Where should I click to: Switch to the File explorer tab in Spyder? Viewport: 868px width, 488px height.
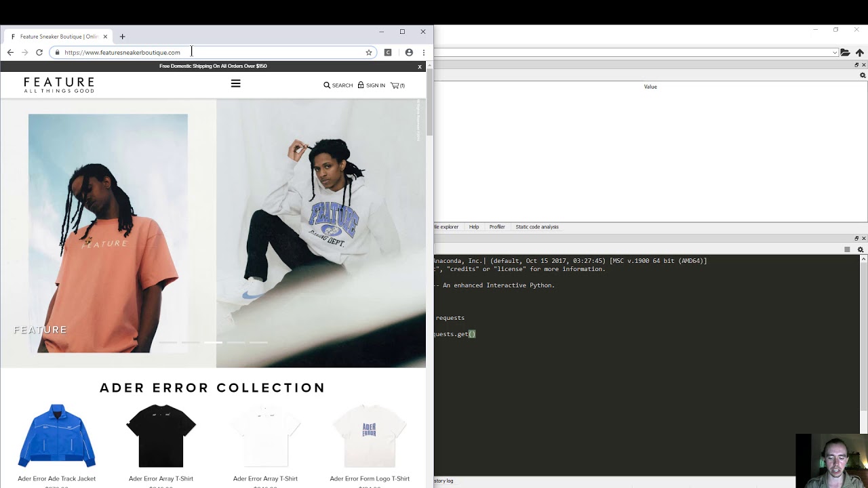(x=446, y=227)
